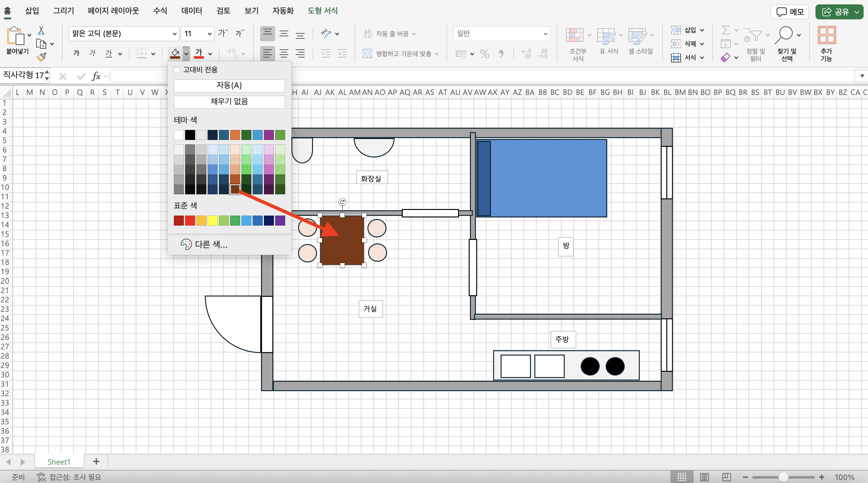Toggle italic 가 formatting
The width and height of the screenshot is (868, 483).
click(92, 53)
